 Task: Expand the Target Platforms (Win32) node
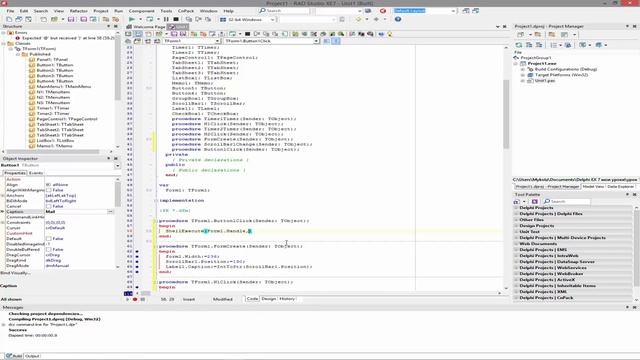point(523,75)
